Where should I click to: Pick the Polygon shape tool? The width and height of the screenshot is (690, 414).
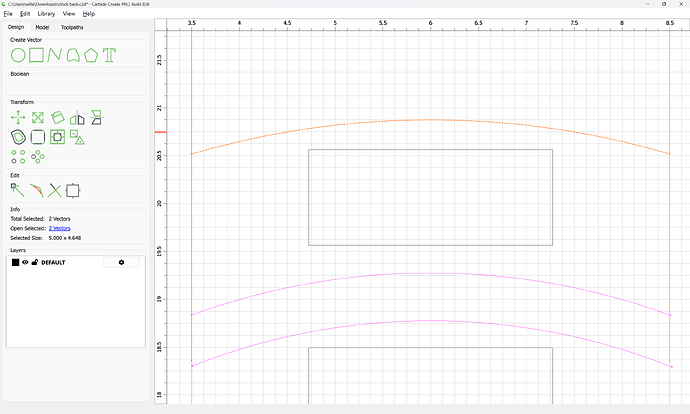91,55
